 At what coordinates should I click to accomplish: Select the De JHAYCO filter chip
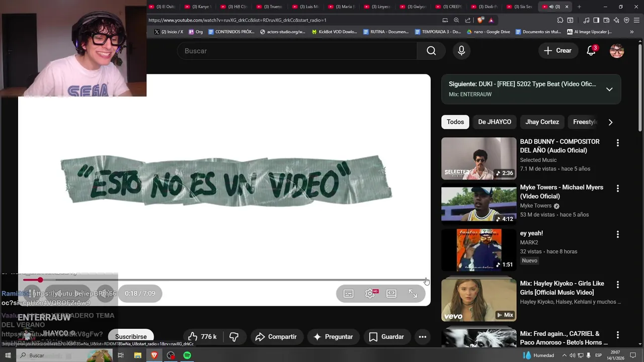(495, 122)
